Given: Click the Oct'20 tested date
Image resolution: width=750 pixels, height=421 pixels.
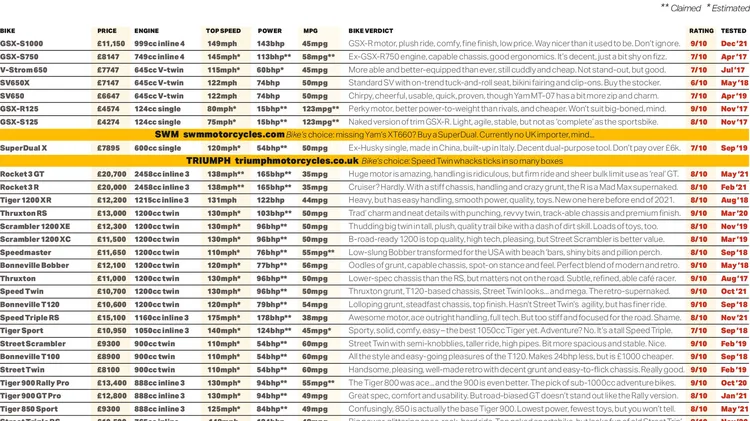Looking at the screenshot, I should coord(734,383).
